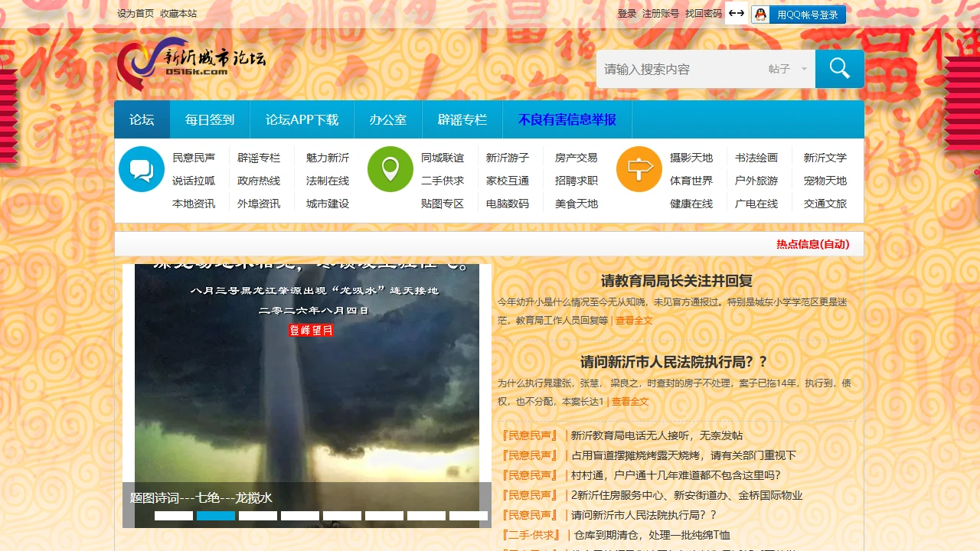Open the 每日签到 navigation item
The width and height of the screenshot is (980, 551).
[210, 119]
